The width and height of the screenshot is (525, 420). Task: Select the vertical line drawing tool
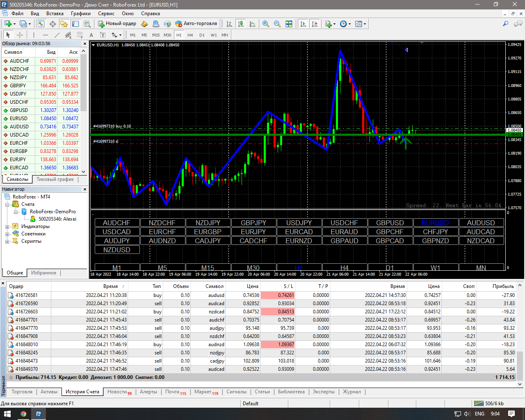tap(34, 35)
